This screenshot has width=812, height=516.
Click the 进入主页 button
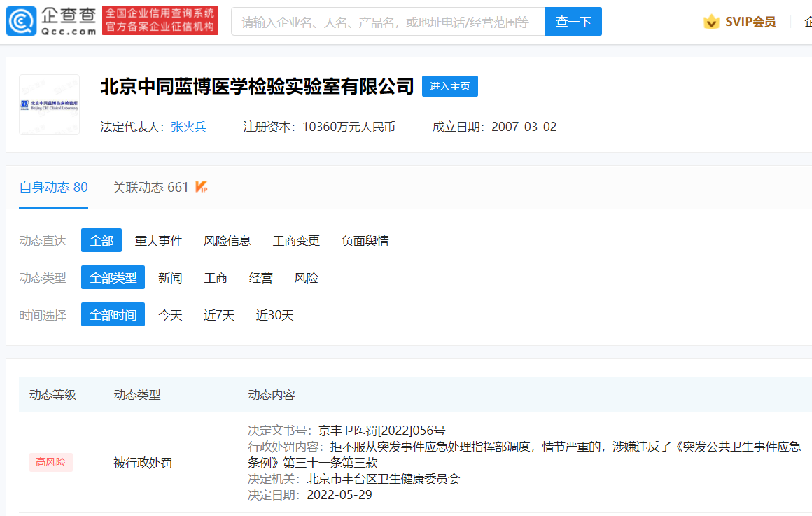(x=450, y=86)
